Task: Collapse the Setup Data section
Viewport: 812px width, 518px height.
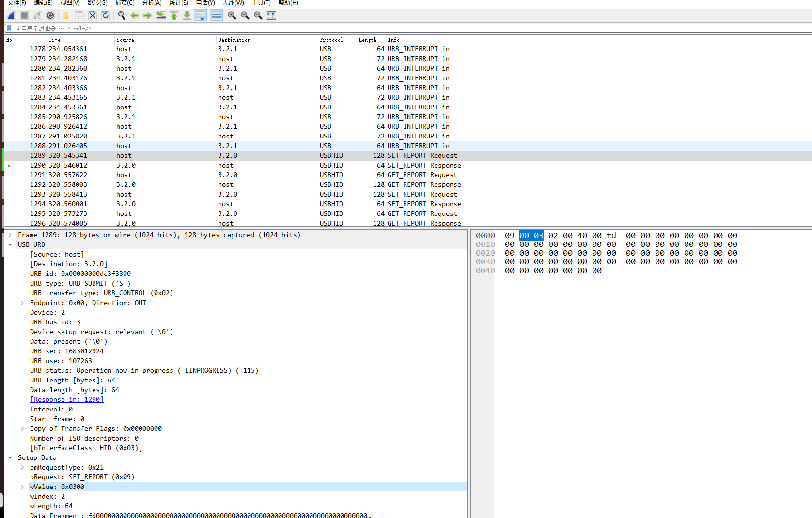Action: [10, 457]
